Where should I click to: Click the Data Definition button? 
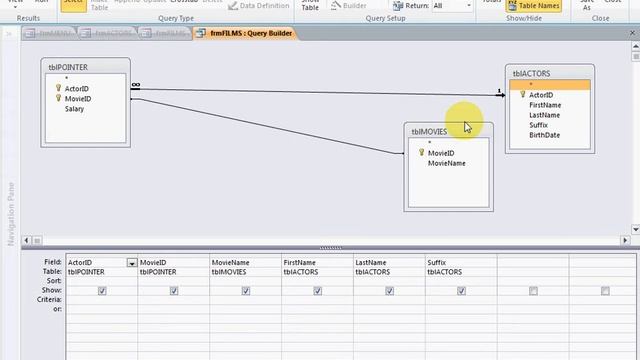click(x=259, y=6)
